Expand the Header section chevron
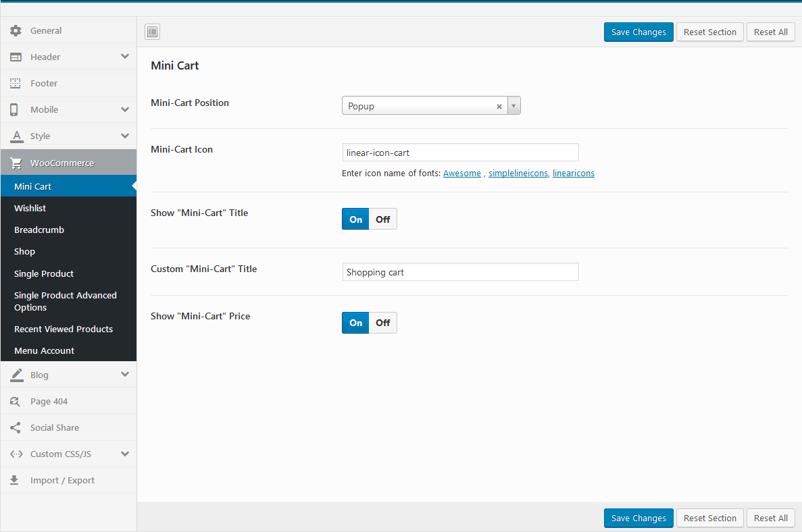Screen dimensions: 802x532 coord(125,56)
